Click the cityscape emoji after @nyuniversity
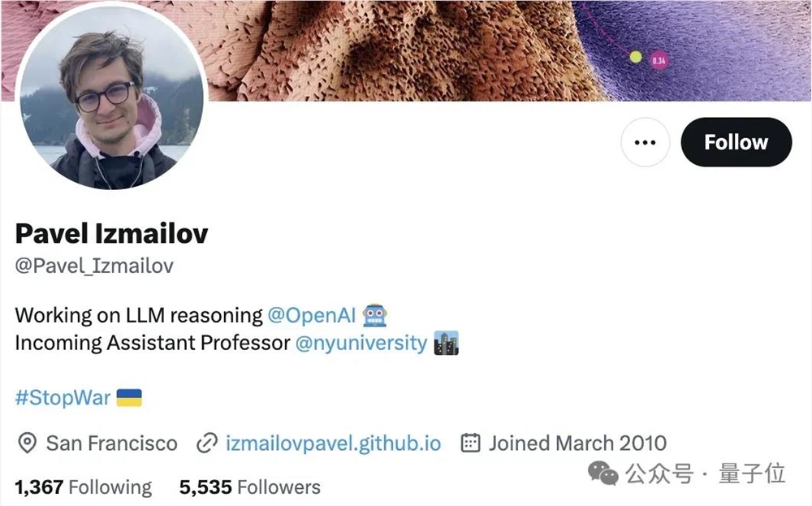 [x=446, y=342]
